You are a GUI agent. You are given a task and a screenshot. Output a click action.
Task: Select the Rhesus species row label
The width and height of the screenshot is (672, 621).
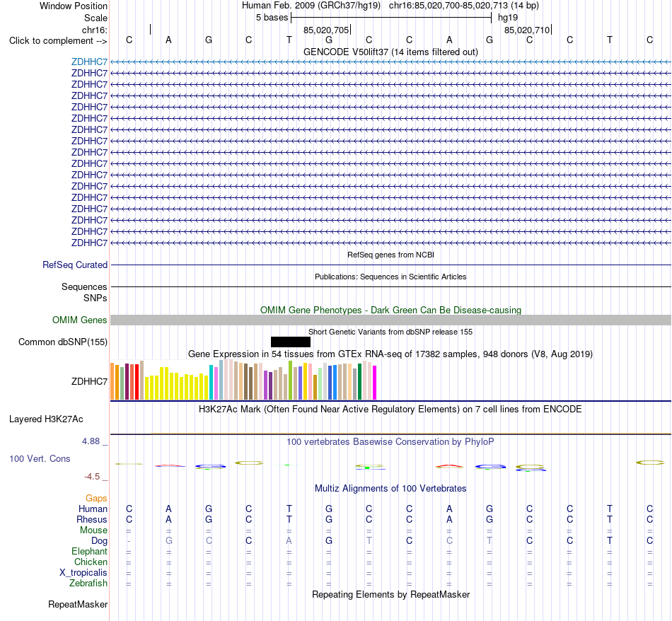[x=92, y=519]
